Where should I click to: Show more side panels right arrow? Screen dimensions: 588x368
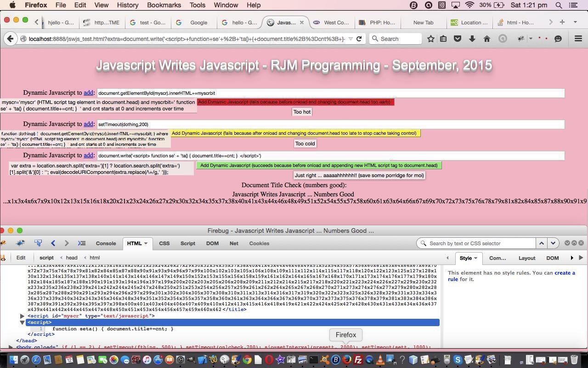coord(572,258)
